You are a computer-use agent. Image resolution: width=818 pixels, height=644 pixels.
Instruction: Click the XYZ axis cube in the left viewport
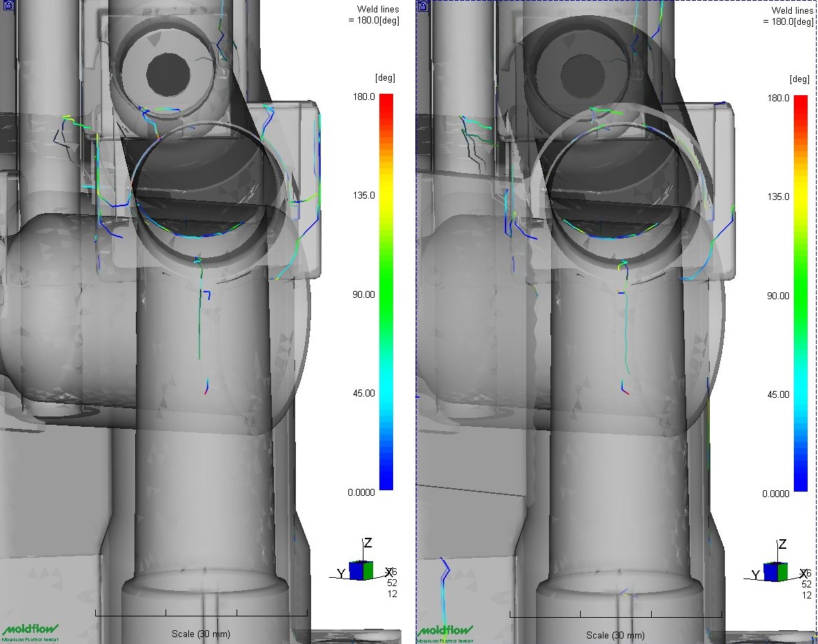point(361,570)
